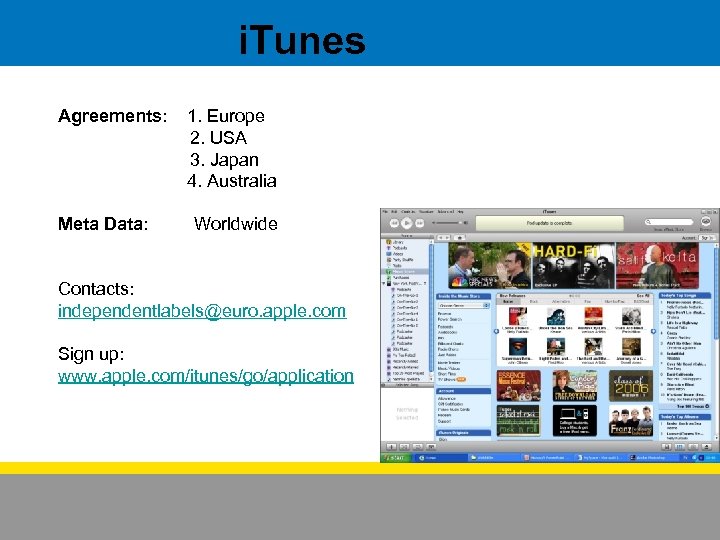Switch to Microsoft PowerPoint taskbar item
Screen dimensions: 720x540
click(547, 458)
